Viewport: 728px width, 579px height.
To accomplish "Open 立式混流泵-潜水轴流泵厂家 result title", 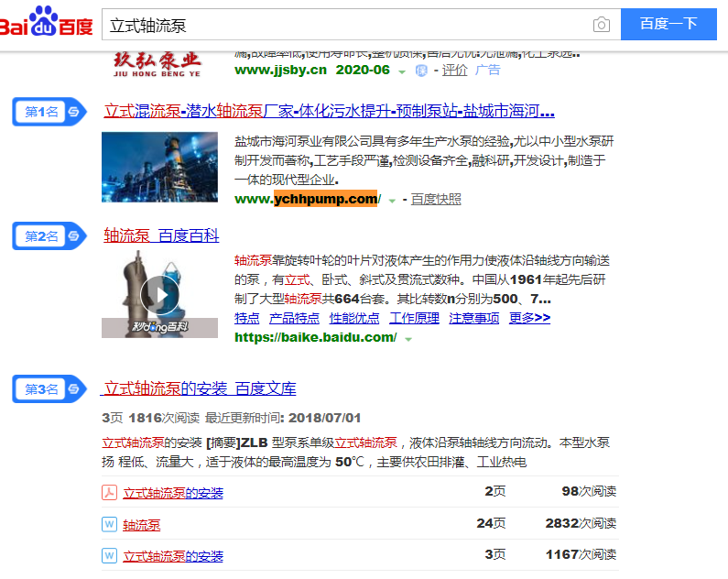I will point(329,111).
